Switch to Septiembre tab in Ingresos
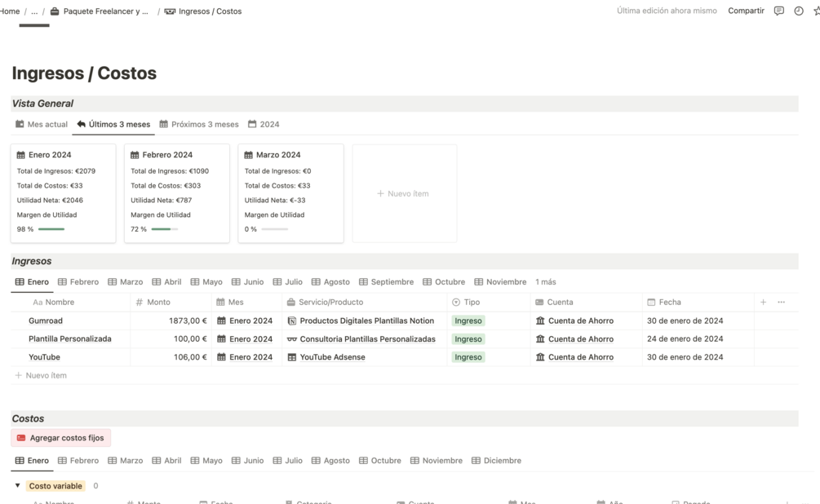 [x=386, y=282]
